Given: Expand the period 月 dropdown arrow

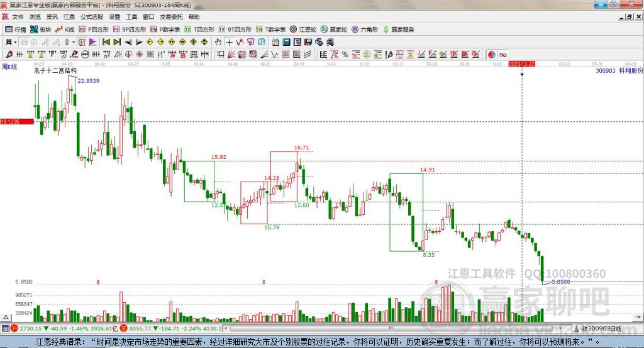Looking at the screenshot, I should tap(15, 42).
